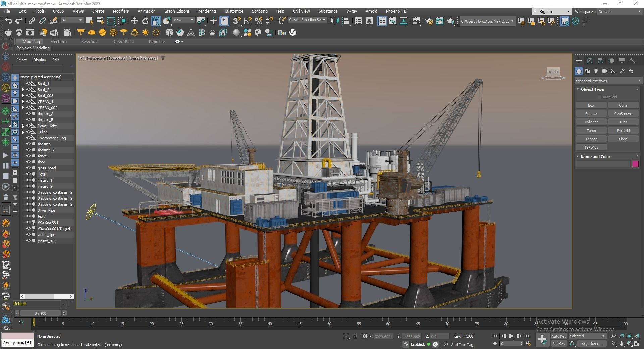Click the Teapot primitive button
This screenshot has height=349, width=644.
[x=591, y=139]
